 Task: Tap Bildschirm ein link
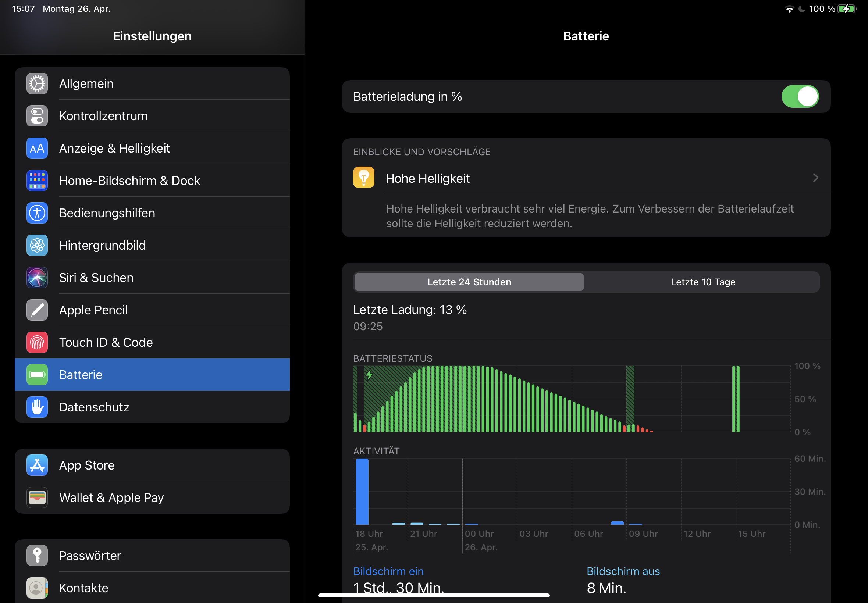pyautogui.click(x=388, y=571)
